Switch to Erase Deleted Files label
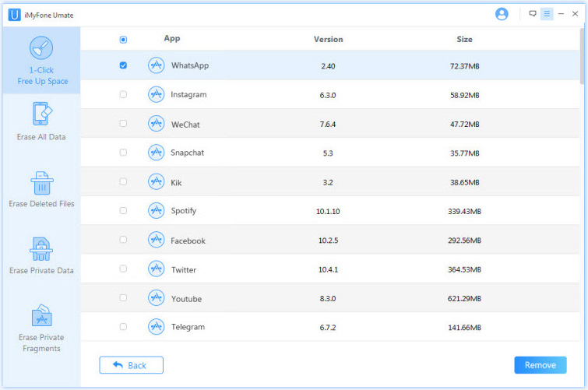588x390 pixels. (41, 204)
